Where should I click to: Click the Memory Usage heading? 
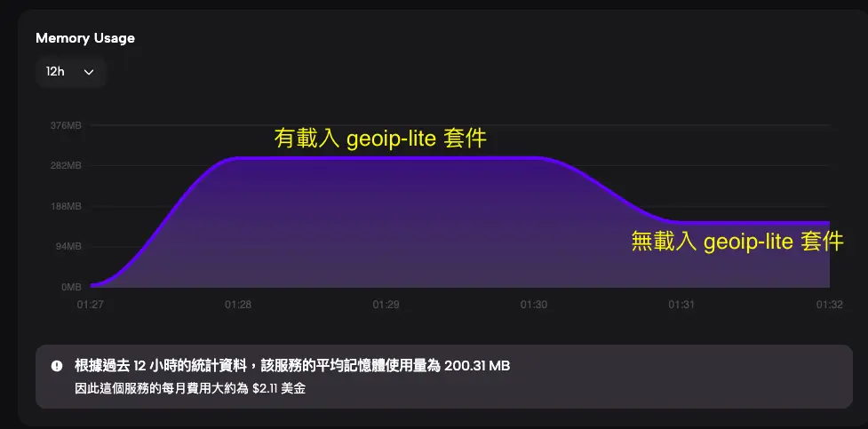coord(84,38)
